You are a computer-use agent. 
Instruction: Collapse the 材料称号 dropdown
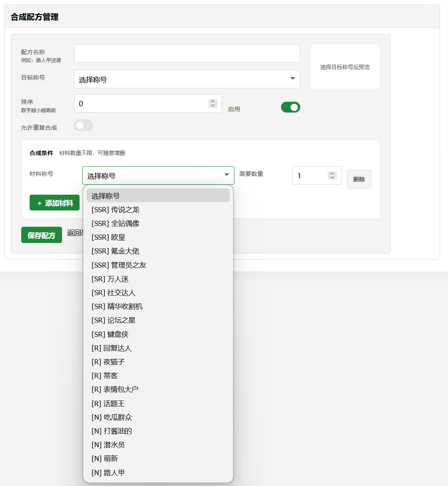pyautogui.click(x=158, y=175)
